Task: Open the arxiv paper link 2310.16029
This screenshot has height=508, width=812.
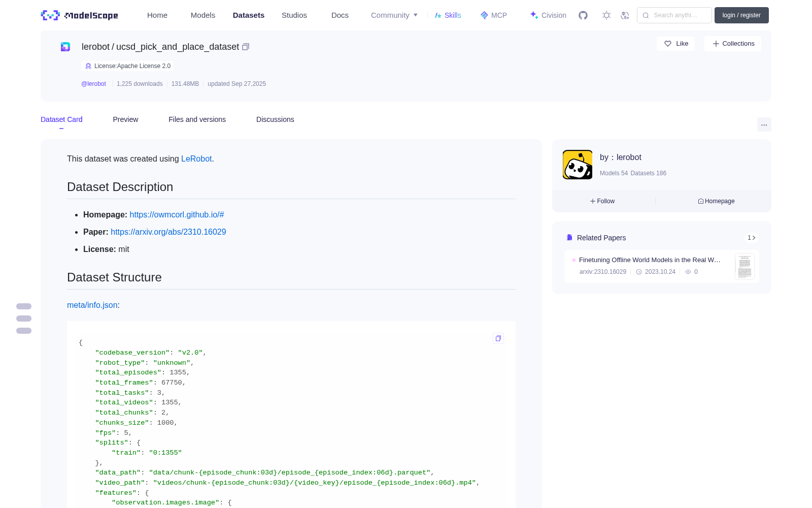Action: pyautogui.click(x=168, y=232)
